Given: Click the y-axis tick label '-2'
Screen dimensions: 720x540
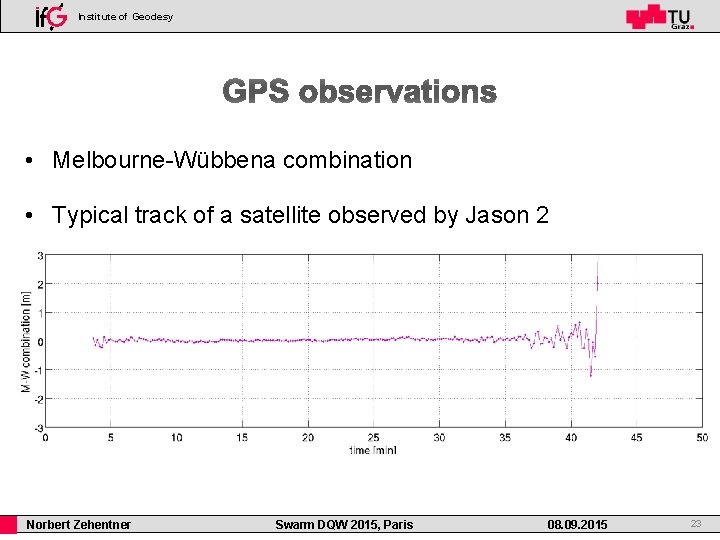Looking at the screenshot, I should [x=39, y=399].
